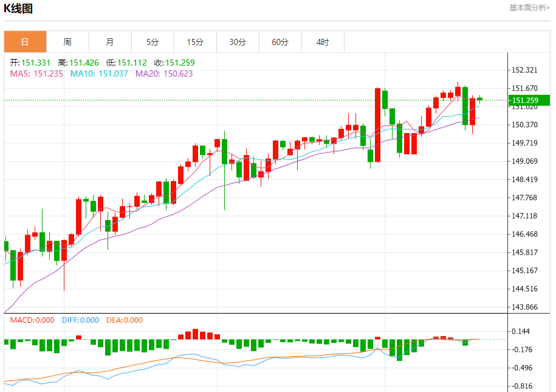Click the 152.321 price axis label
This screenshot has height=392, width=556.
tap(525, 70)
